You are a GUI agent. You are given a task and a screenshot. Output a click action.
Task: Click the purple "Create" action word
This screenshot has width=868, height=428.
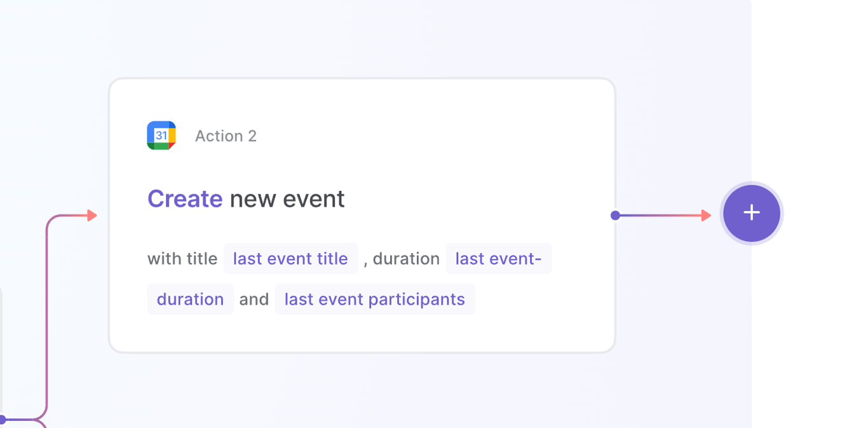coord(185,199)
